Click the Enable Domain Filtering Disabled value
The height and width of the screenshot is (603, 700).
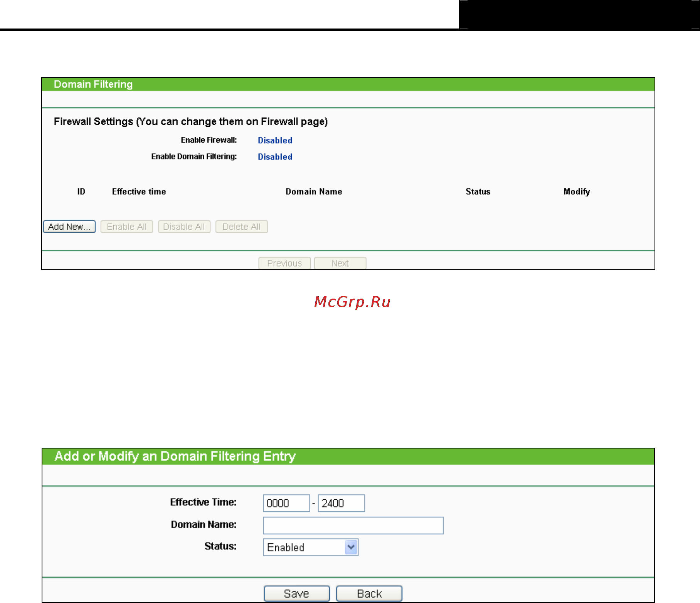pos(275,157)
